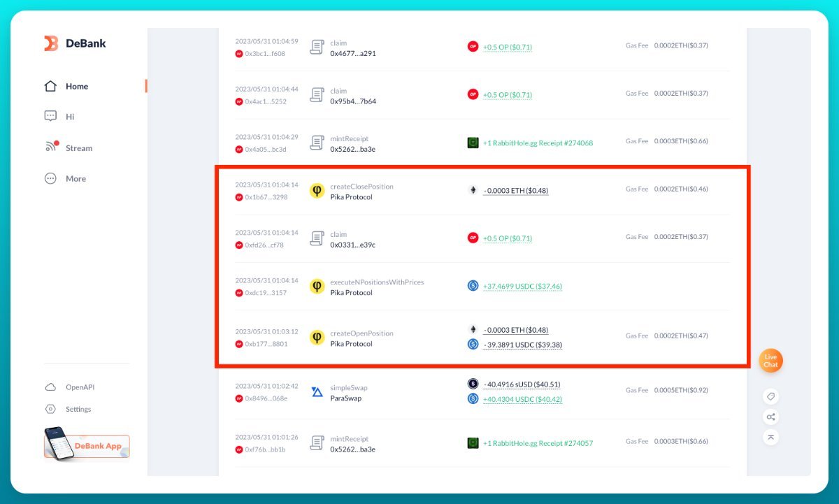Click the simpleSwap method name
The image size is (839, 504).
(x=349, y=388)
